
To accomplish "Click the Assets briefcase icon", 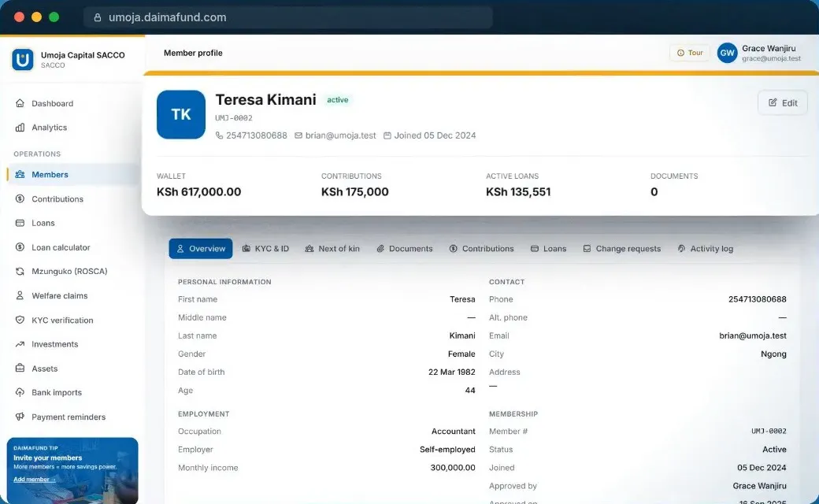I will [20, 369].
